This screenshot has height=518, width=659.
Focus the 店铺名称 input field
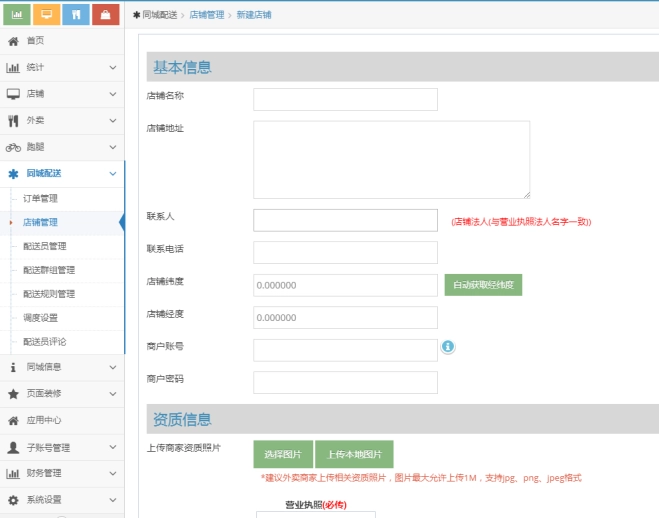click(345, 99)
